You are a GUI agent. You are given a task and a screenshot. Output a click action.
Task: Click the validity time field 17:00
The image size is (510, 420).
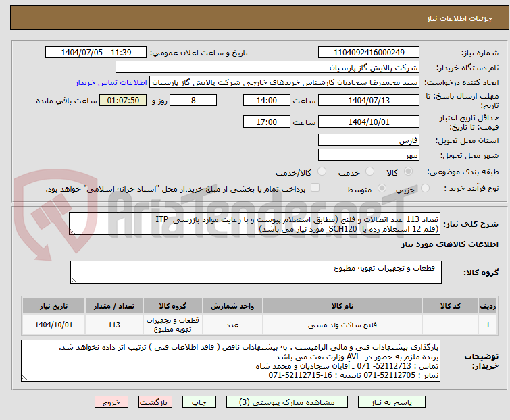[266, 122]
